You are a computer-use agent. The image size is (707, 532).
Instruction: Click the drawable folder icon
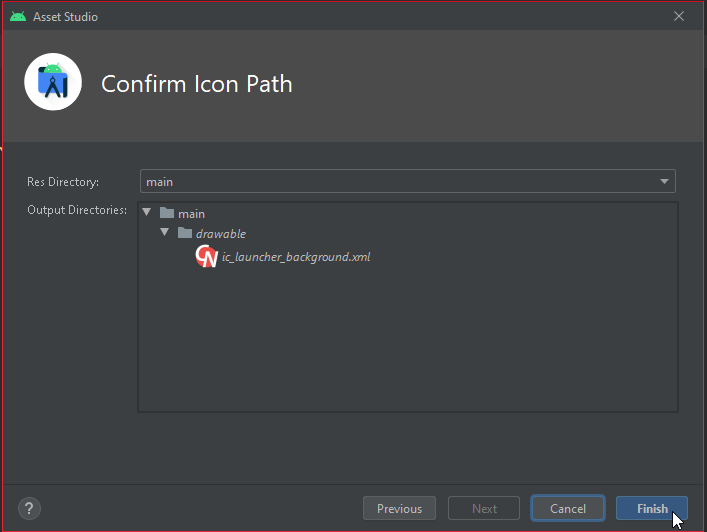pos(185,233)
